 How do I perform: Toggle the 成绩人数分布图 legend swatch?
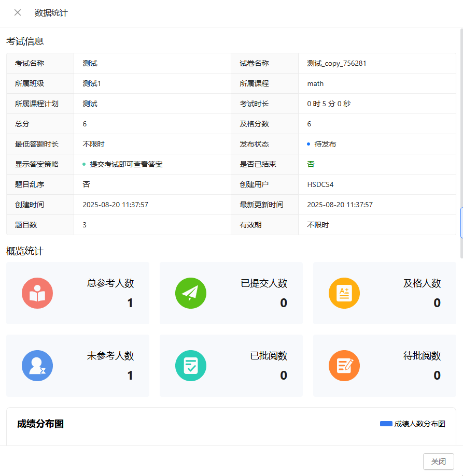point(386,424)
